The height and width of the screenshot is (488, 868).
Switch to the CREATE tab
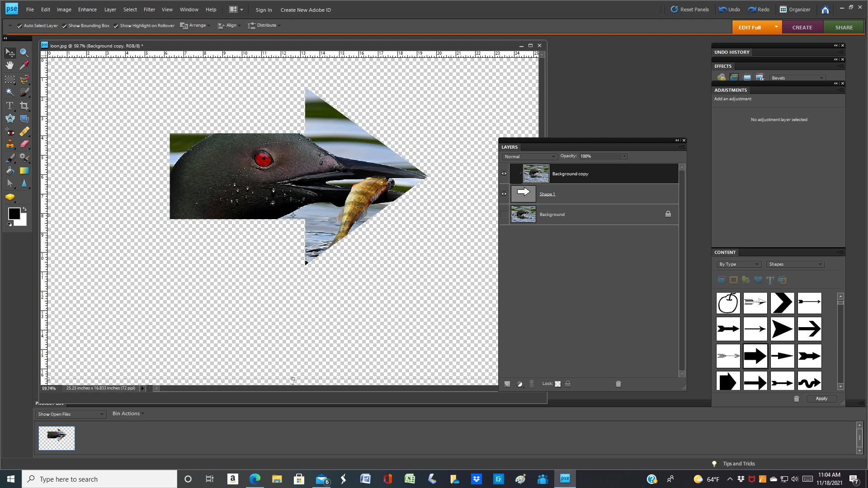click(802, 28)
